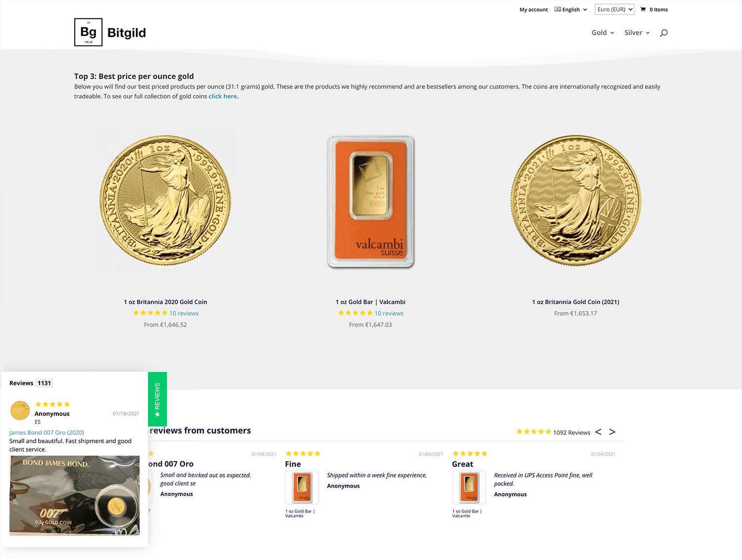Show next customer reviews arrow

(x=612, y=432)
